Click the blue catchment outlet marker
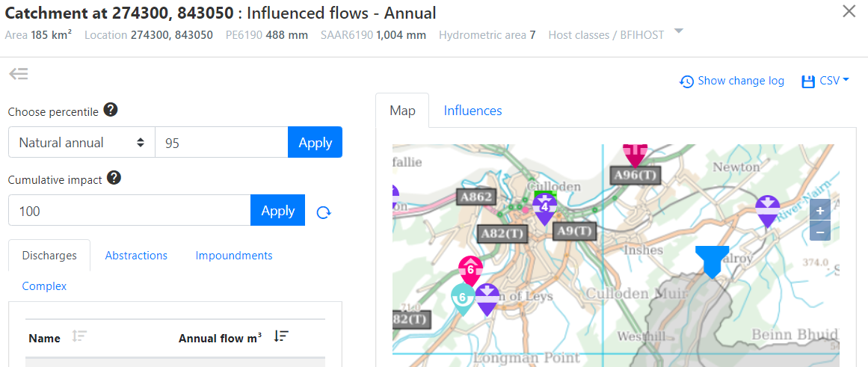 (711, 260)
